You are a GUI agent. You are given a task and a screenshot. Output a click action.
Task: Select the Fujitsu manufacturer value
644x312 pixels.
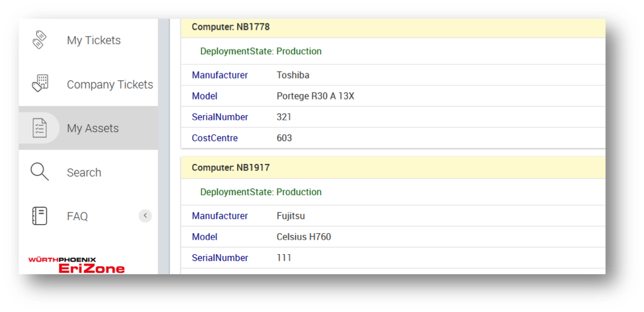(x=291, y=216)
